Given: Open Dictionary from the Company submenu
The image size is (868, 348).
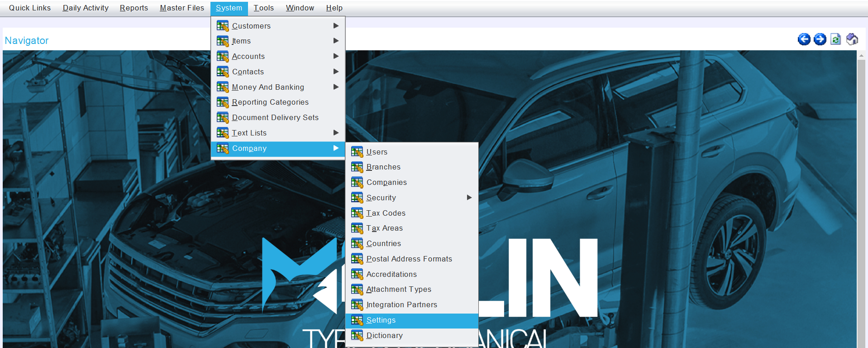Looking at the screenshot, I should pos(412,335).
